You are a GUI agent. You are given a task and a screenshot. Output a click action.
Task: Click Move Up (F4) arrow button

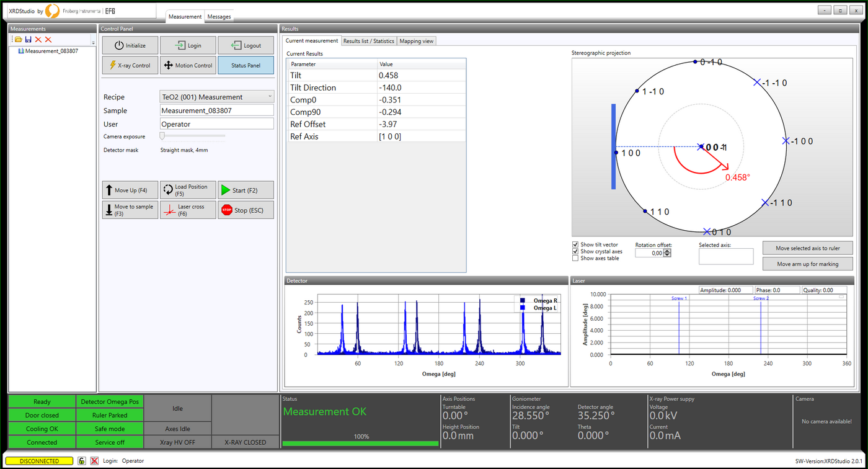[x=130, y=190]
